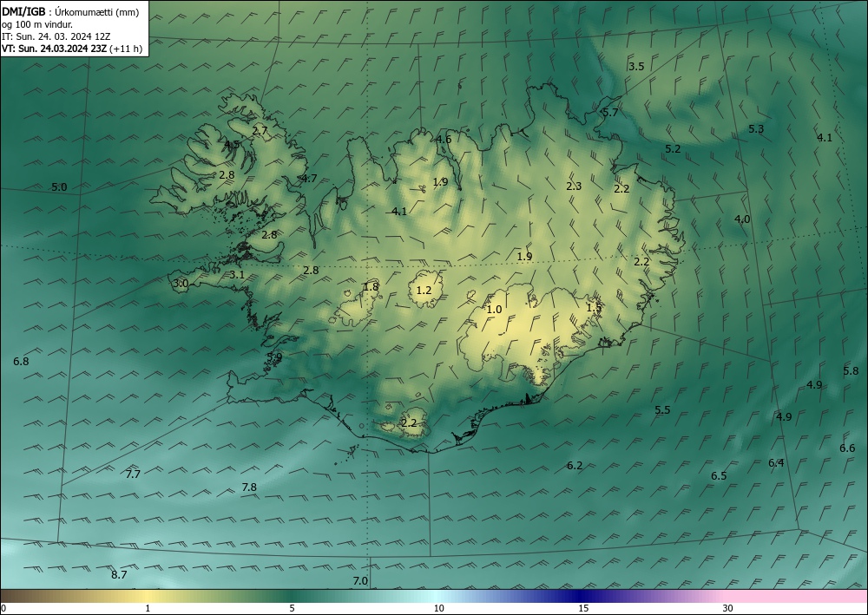The height and width of the screenshot is (615, 868).
Task: Select the 2.7 value in the Westfjords
Action: pyautogui.click(x=260, y=131)
